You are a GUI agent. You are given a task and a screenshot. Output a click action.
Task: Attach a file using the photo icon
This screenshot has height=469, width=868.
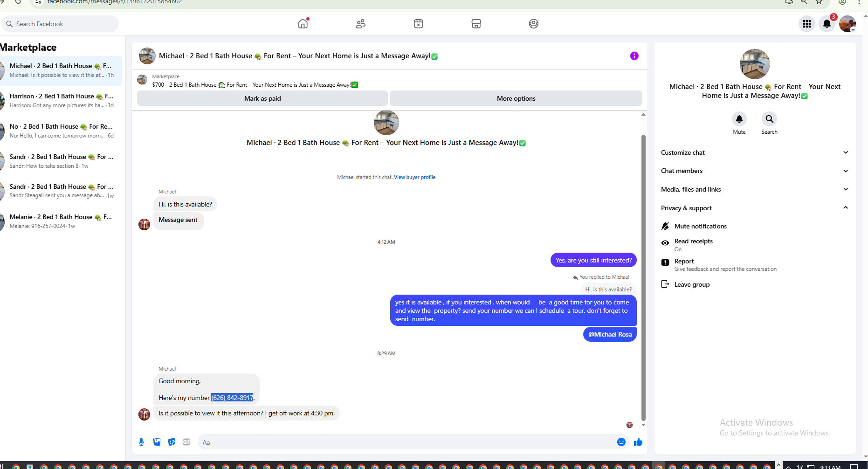[x=157, y=442]
